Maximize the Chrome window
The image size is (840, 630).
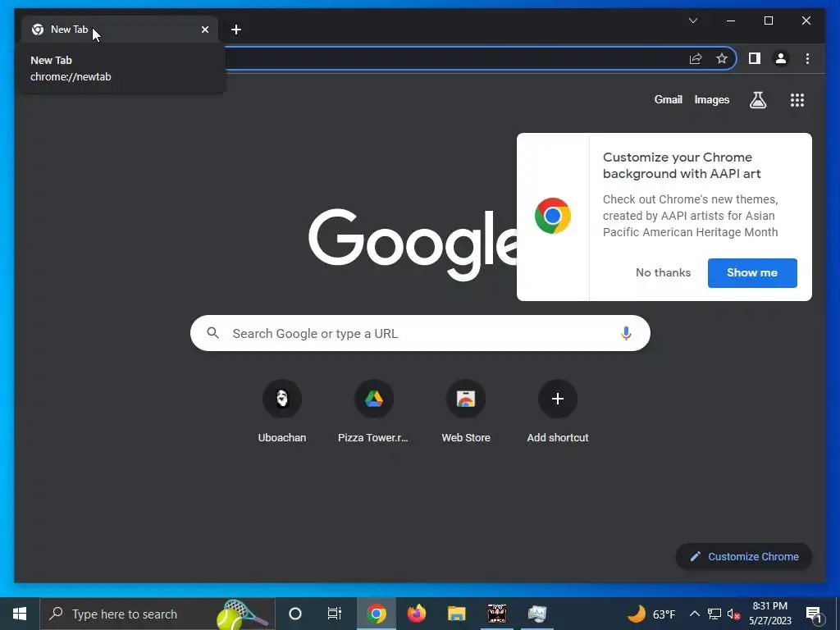(768, 21)
